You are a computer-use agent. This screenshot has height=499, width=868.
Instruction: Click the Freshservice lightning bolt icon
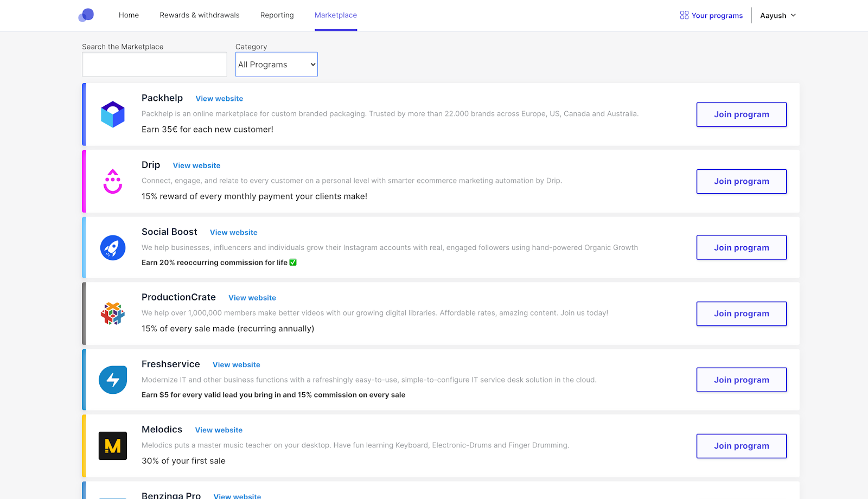pos(112,380)
